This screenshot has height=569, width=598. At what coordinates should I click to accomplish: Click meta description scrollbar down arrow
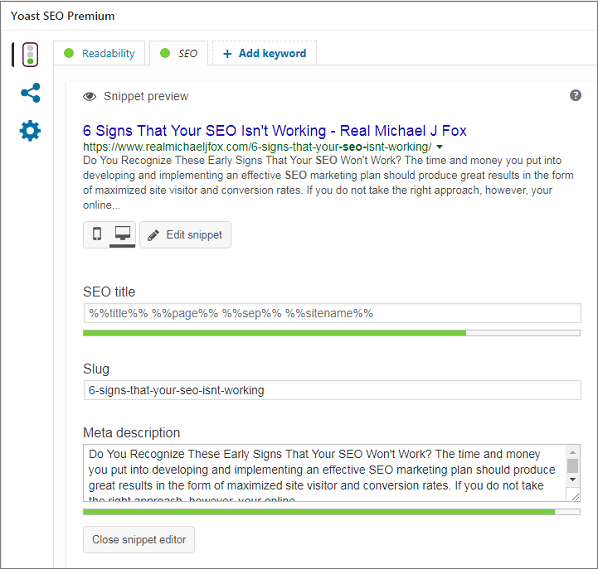point(572,479)
